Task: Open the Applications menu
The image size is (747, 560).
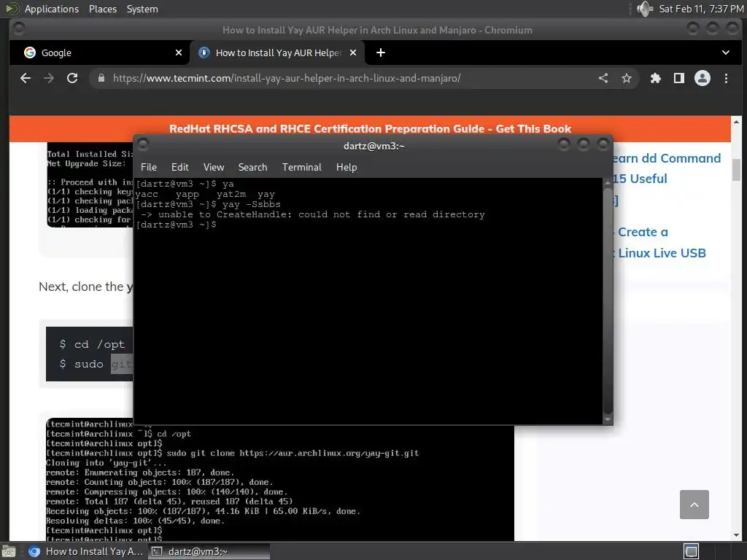Action: [x=52, y=9]
